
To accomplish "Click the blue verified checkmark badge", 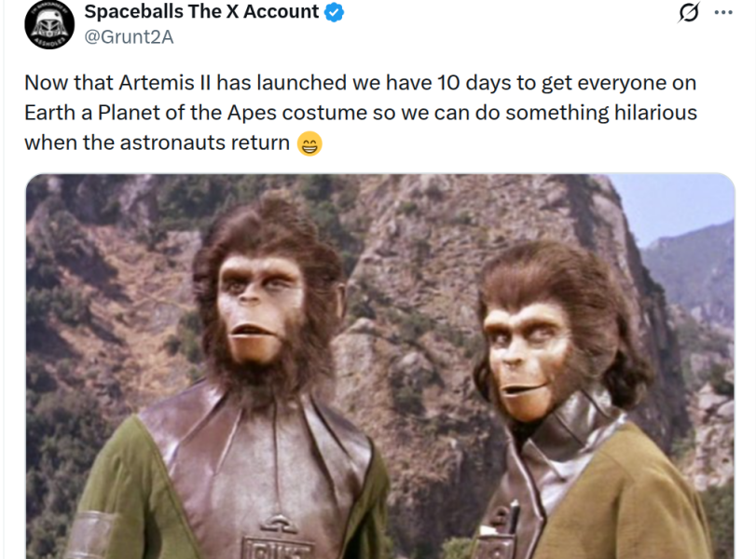I will coord(334,12).
